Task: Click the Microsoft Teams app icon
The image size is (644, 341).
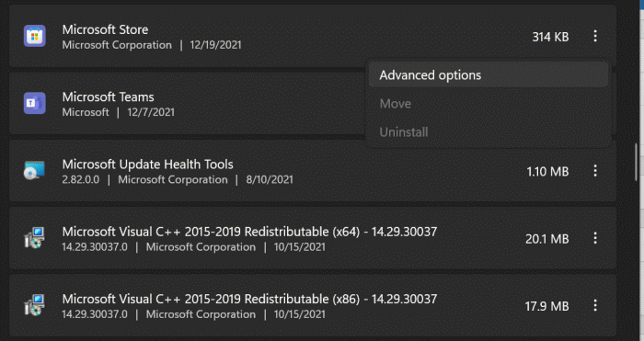Action: pyautogui.click(x=35, y=103)
